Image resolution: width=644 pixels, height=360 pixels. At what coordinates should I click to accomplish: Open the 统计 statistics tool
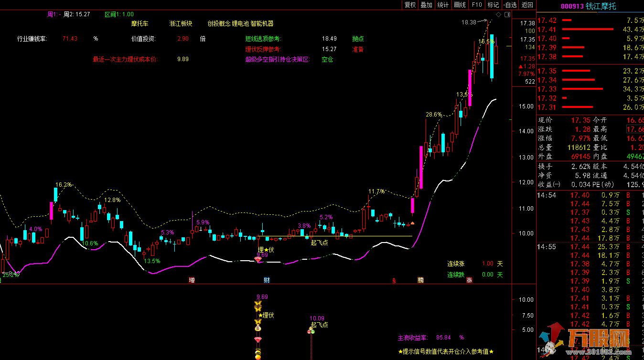443,5
